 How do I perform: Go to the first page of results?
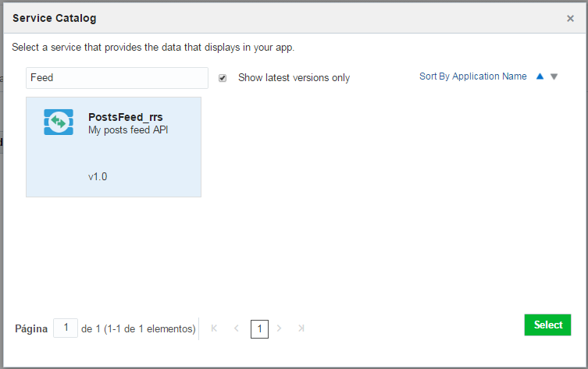[x=215, y=329]
